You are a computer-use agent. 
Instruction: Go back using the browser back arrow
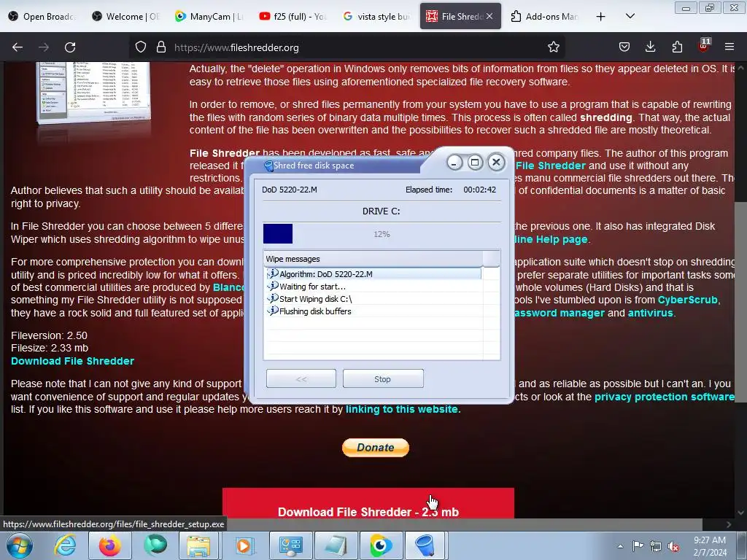click(18, 47)
